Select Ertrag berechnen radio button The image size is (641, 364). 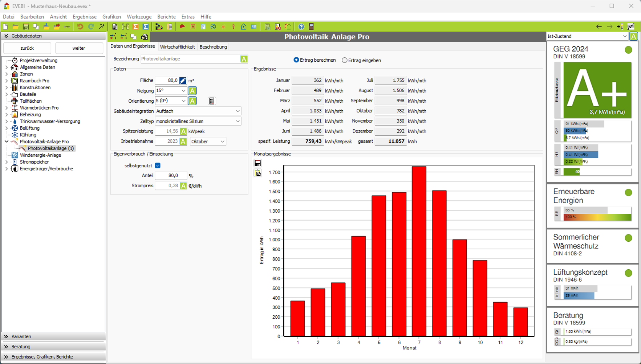pyautogui.click(x=296, y=60)
